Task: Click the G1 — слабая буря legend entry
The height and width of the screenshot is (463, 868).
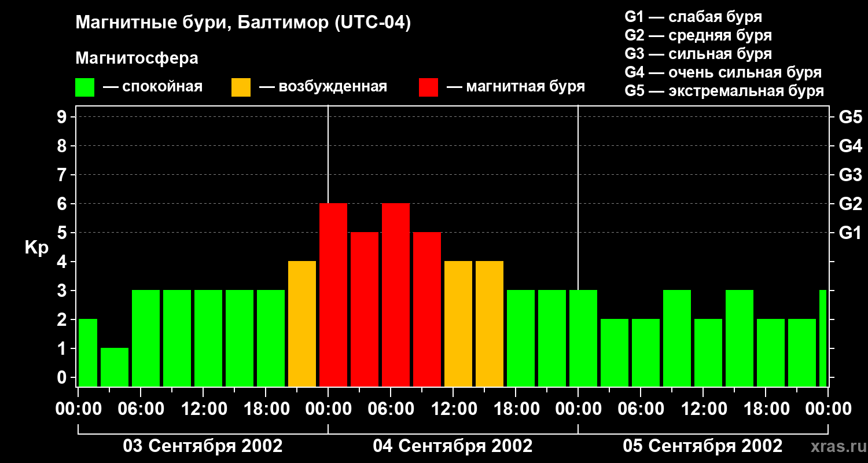Action: pyautogui.click(x=693, y=17)
